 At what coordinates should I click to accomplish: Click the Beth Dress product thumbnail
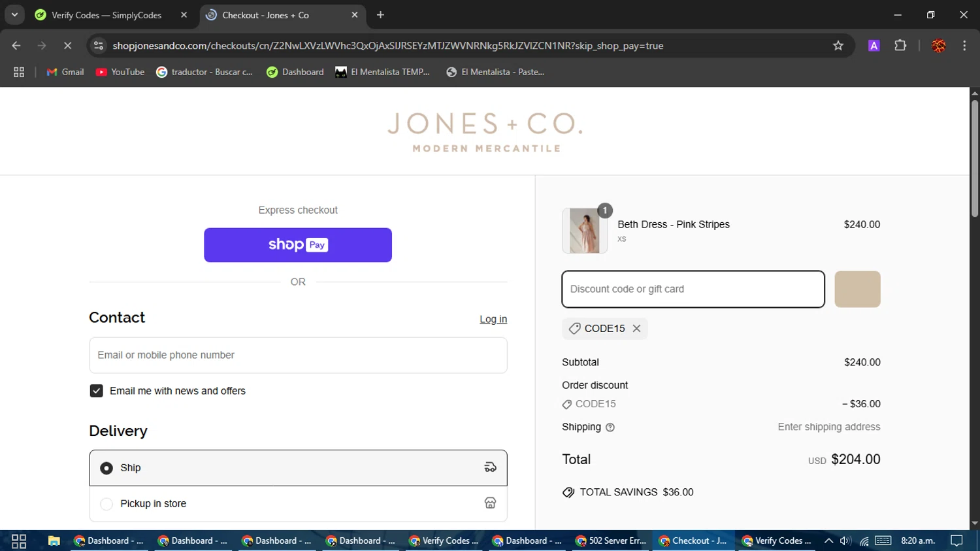(585, 231)
